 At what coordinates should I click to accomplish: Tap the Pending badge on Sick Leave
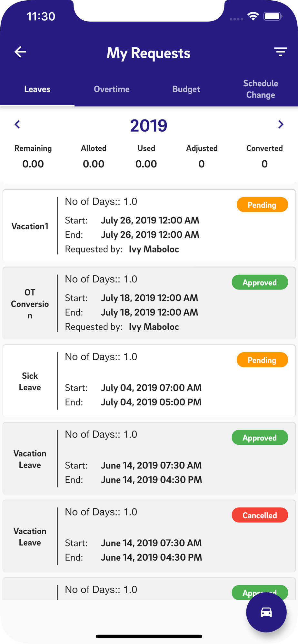(262, 360)
